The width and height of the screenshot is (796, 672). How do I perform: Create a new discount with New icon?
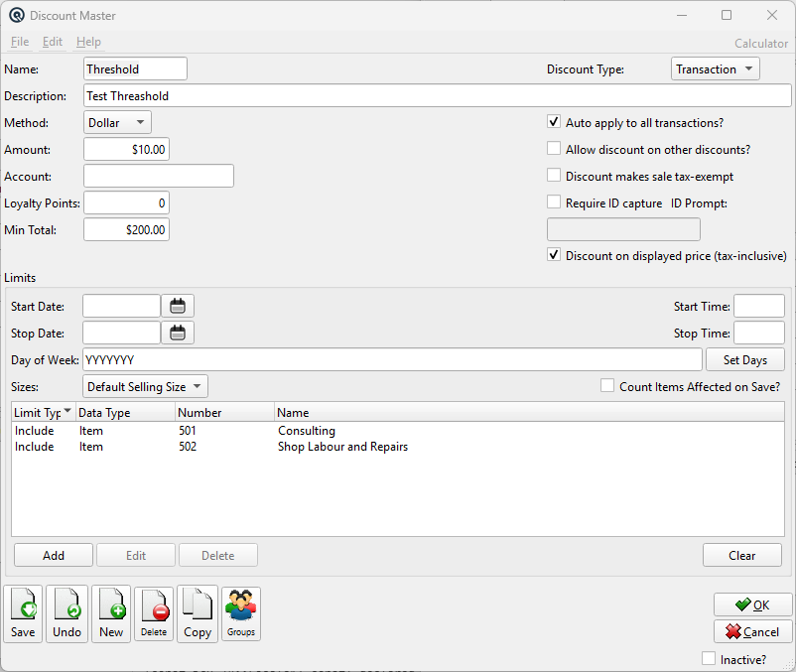[x=111, y=613]
